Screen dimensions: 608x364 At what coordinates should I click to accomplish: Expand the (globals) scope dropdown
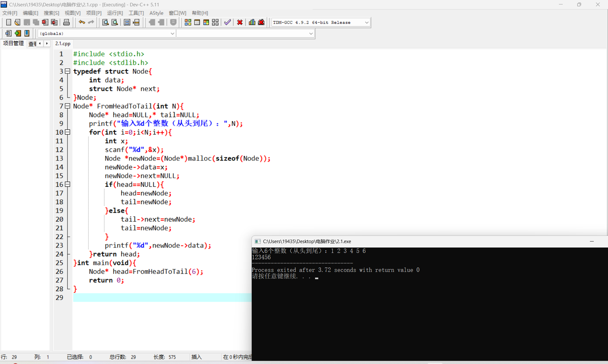click(172, 34)
